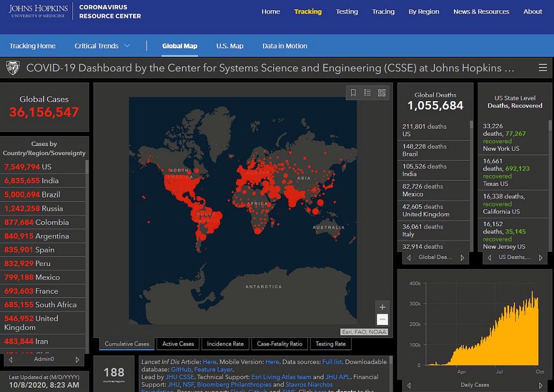
Task: Go to next Admin0 cases list
Action: click(x=77, y=360)
